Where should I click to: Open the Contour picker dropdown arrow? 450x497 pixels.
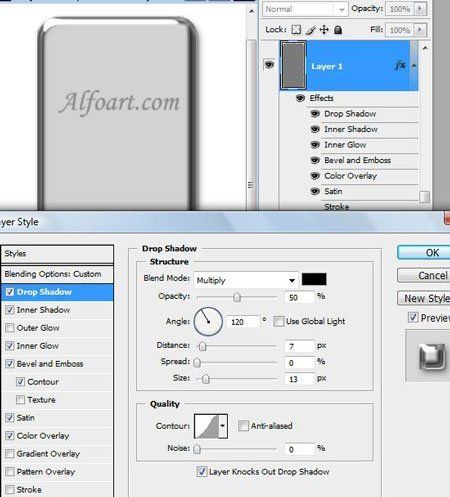tap(223, 426)
